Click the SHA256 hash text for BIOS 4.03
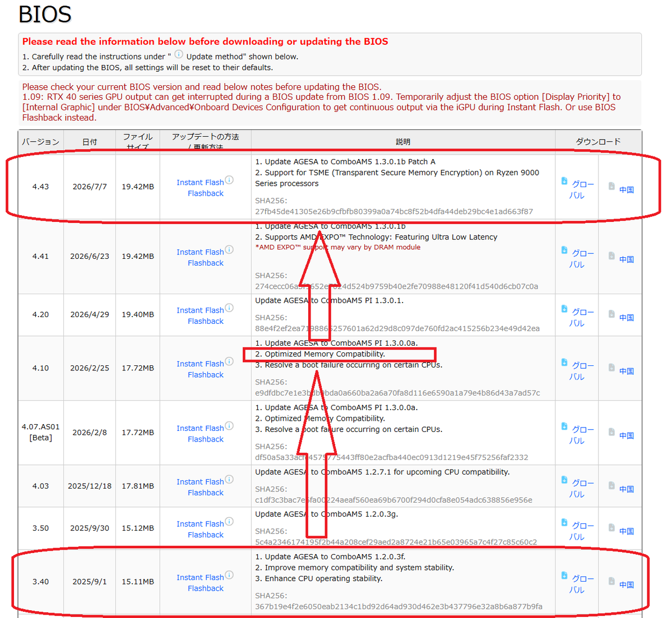 [393, 500]
